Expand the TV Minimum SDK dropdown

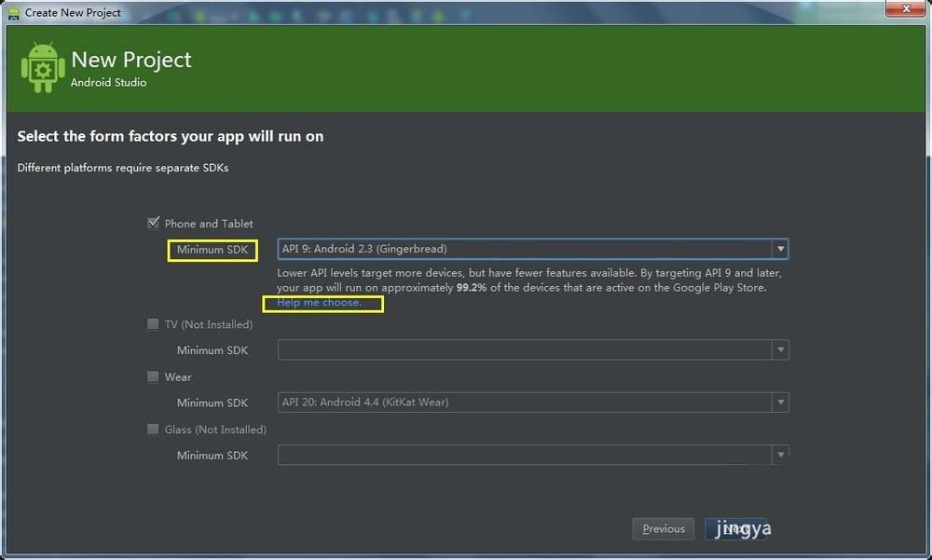781,349
